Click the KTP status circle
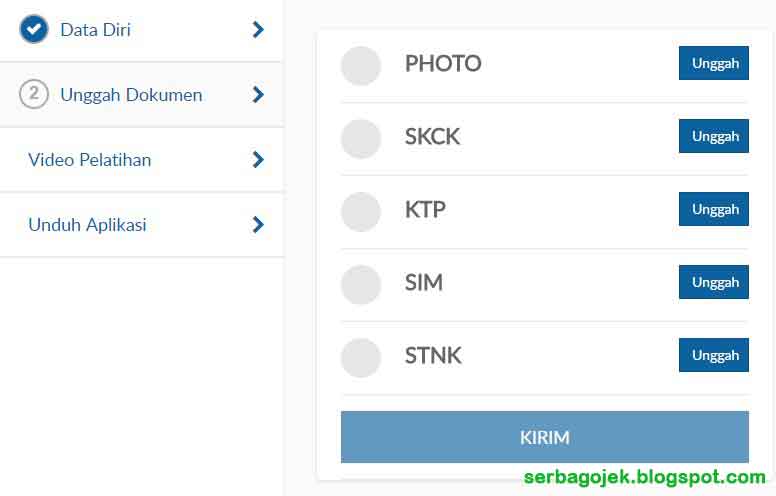Screen dimensions: 776x496 361,211
